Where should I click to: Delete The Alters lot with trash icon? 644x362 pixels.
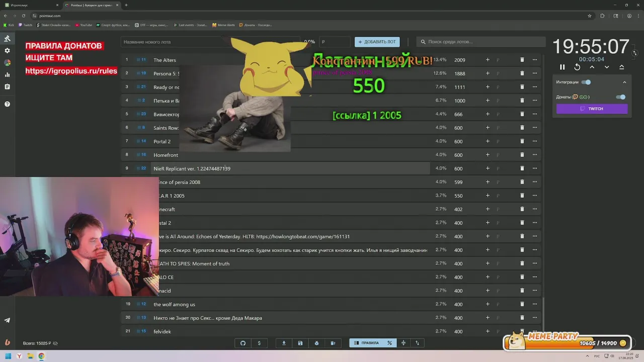[522, 60]
